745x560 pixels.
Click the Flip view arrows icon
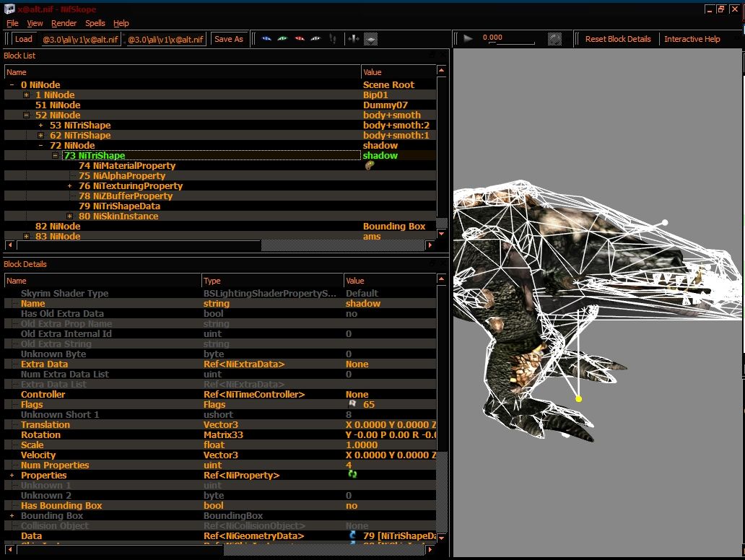click(x=353, y=39)
